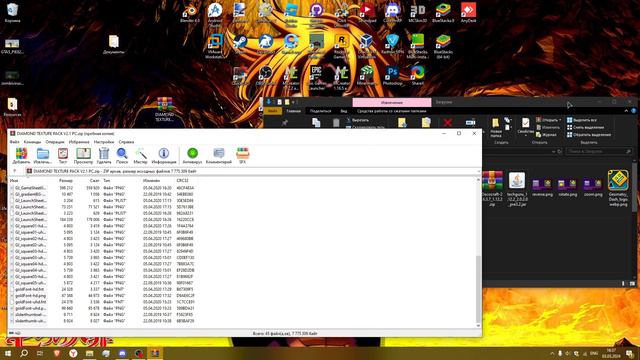Sort list by the Тип column header
The width and height of the screenshot is (640, 360).
tap(107, 180)
